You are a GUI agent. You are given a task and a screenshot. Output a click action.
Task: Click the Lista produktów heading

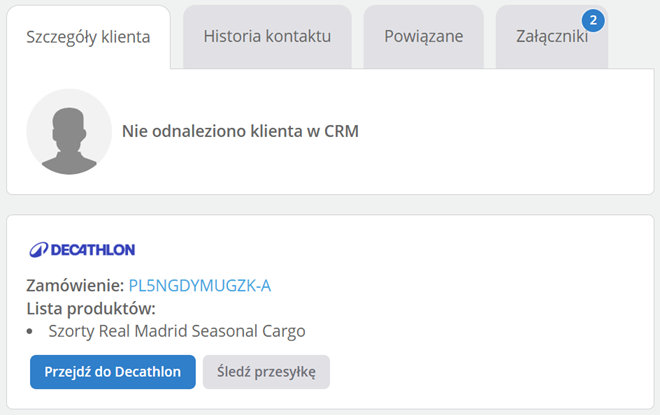pos(91,309)
